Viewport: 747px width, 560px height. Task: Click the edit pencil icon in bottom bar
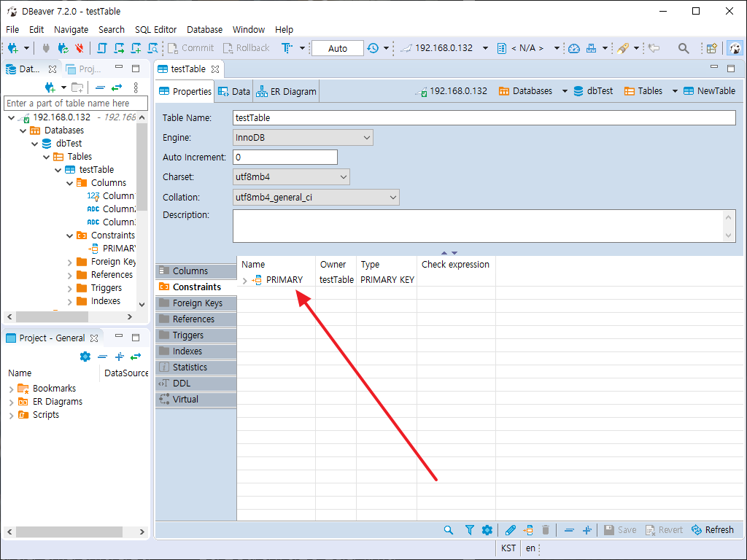click(x=510, y=530)
